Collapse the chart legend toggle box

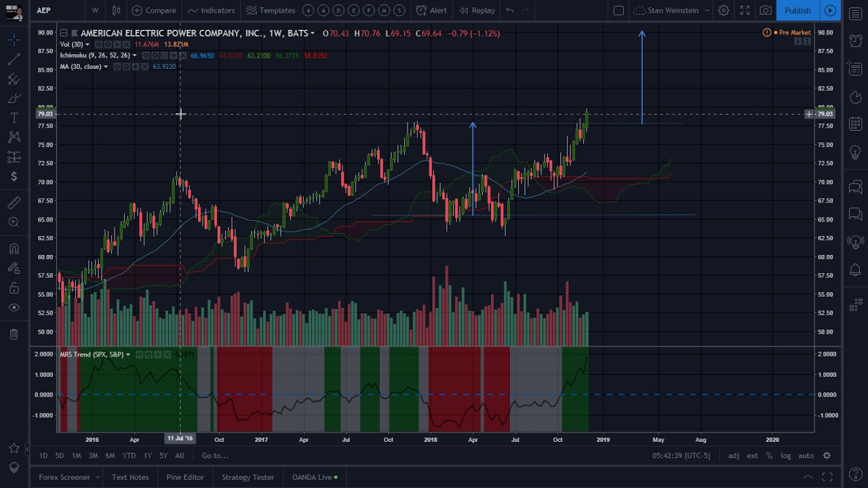(x=64, y=33)
